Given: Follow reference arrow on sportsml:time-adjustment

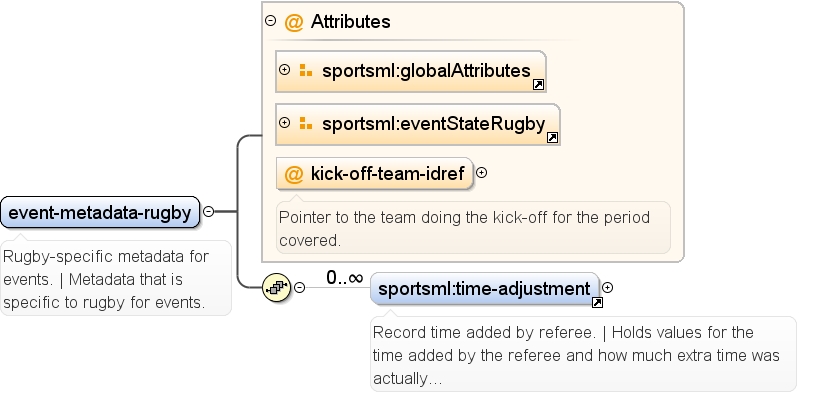Looking at the screenshot, I should pos(597,302).
